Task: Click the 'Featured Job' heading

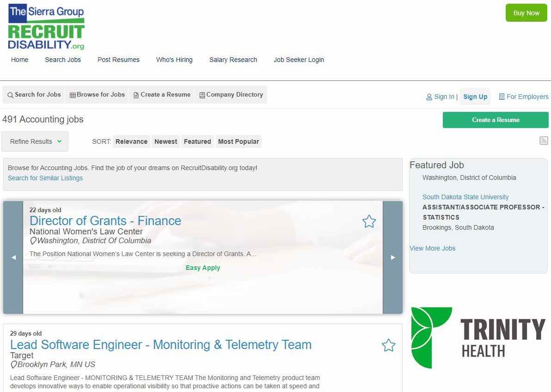Action: (x=436, y=165)
